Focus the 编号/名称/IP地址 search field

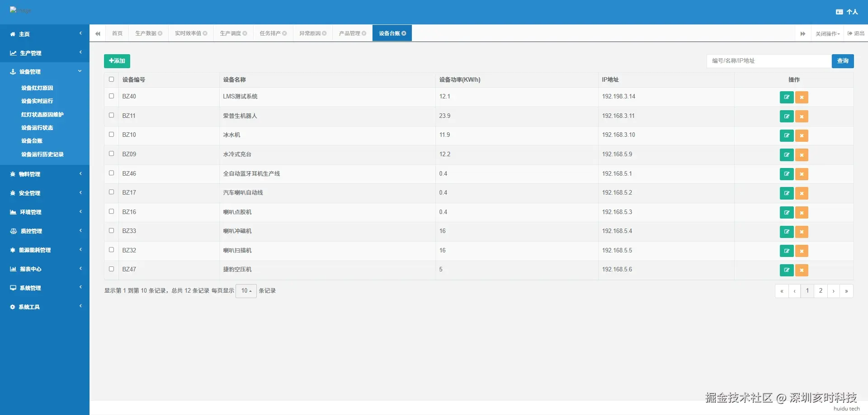[769, 61]
